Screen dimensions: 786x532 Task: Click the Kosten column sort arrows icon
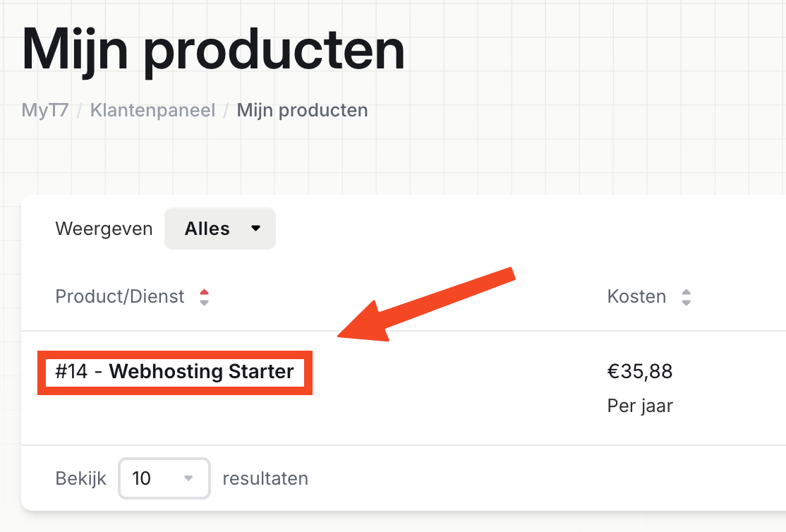686,297
